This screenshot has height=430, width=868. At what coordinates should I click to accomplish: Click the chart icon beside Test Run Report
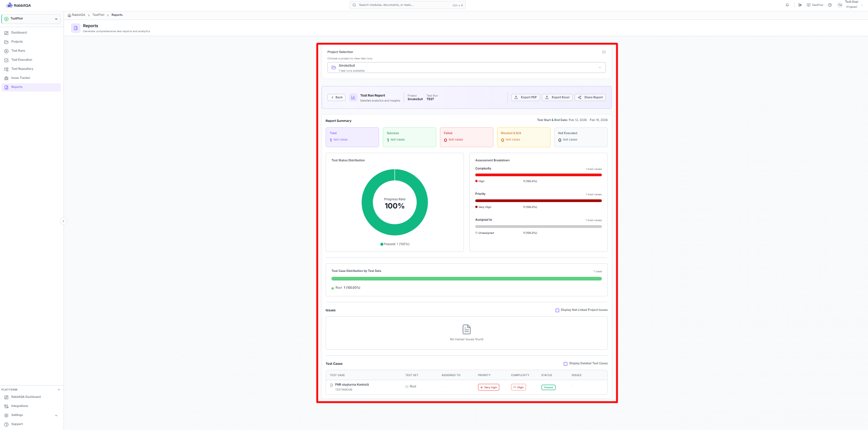pyautogui.click(x=353, y=97)
